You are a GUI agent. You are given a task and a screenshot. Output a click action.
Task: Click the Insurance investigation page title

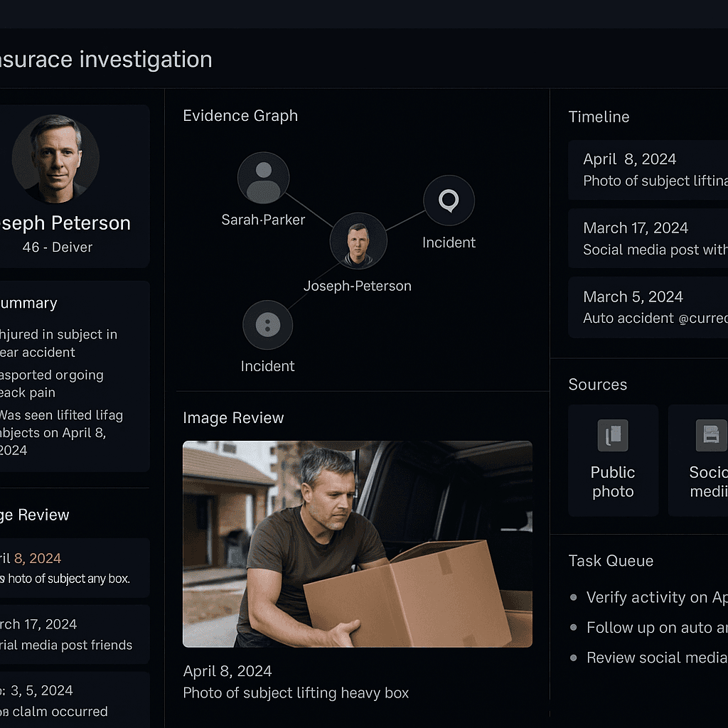tap(107, 59)
